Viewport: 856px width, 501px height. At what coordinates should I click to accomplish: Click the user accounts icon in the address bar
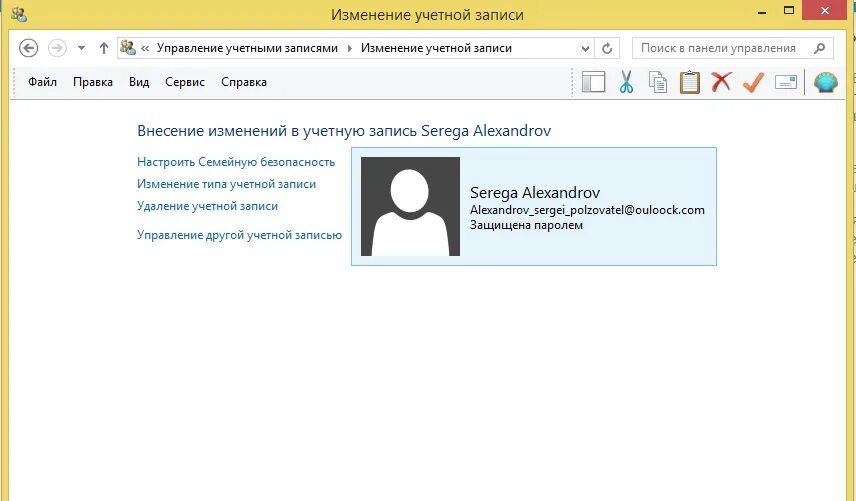128,47
